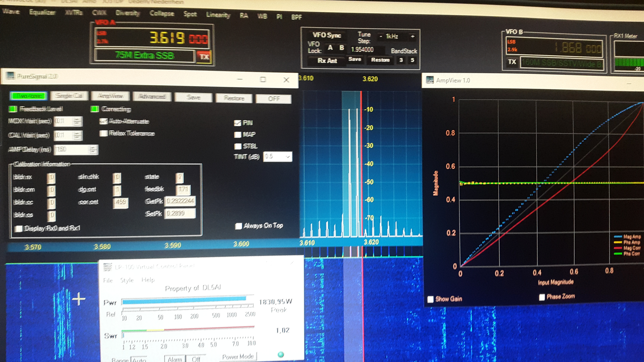Enable the STBL checkbox

(238, 146)
